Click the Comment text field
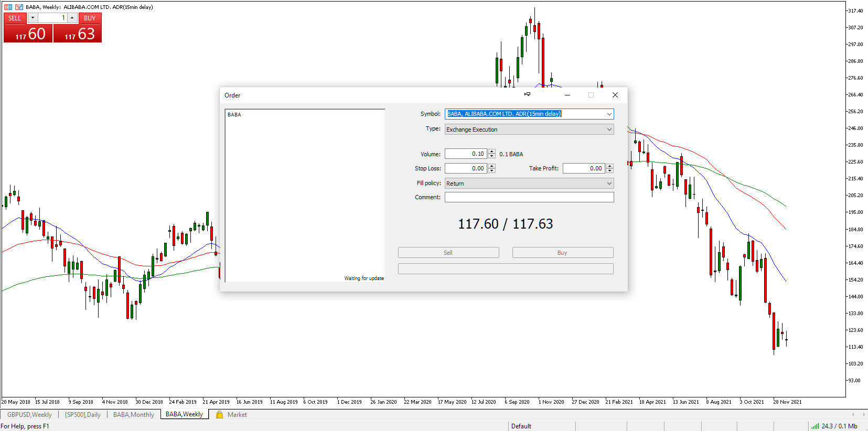 (x=529, y=197)
